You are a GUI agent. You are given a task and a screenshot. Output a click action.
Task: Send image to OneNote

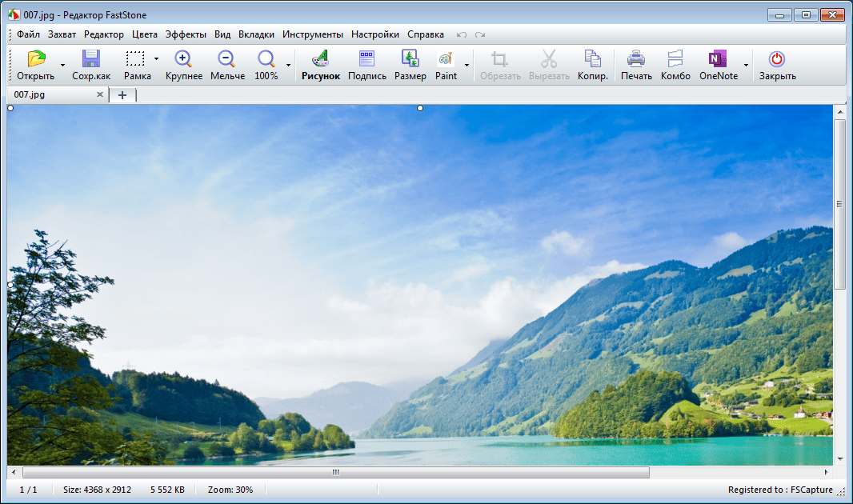coord(718,58)
